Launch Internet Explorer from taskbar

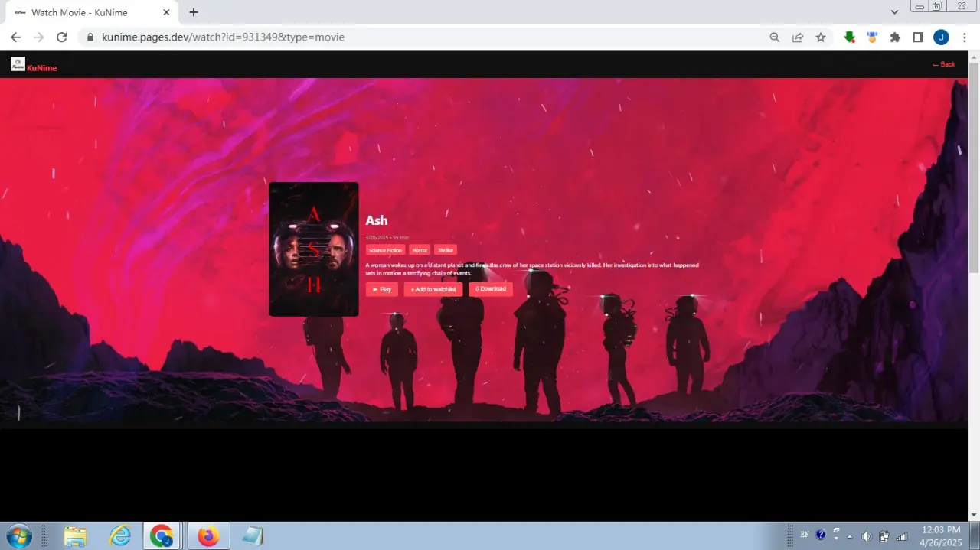(119, 535)
